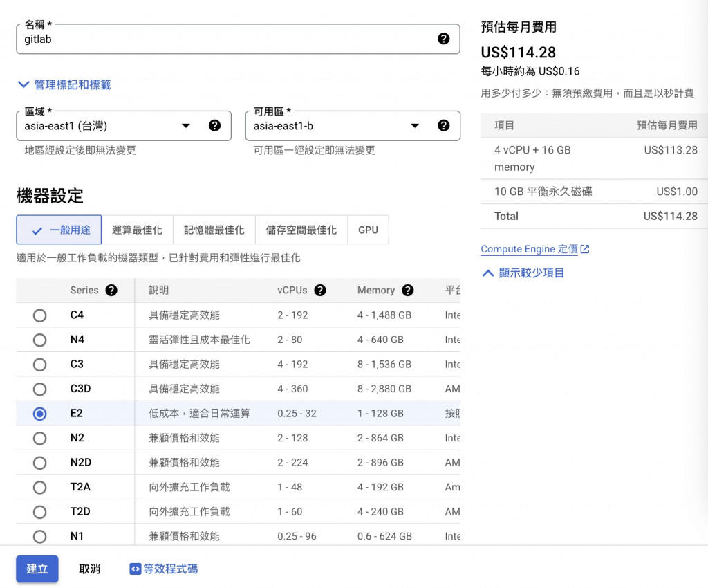Select the N2 series radio button

coord(39,438)
